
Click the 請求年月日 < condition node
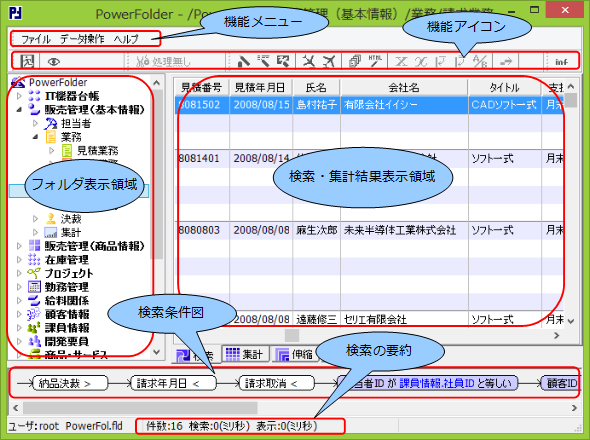click(x=173, y=383)
